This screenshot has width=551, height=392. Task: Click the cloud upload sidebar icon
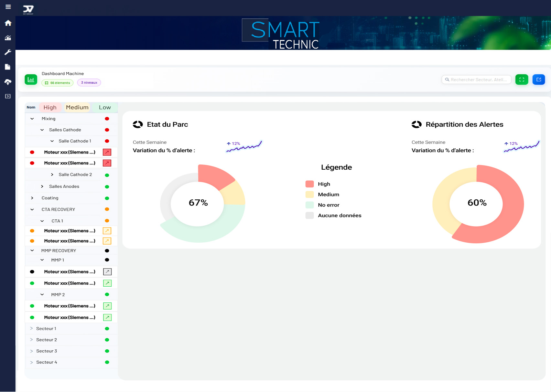pos(8,82)
